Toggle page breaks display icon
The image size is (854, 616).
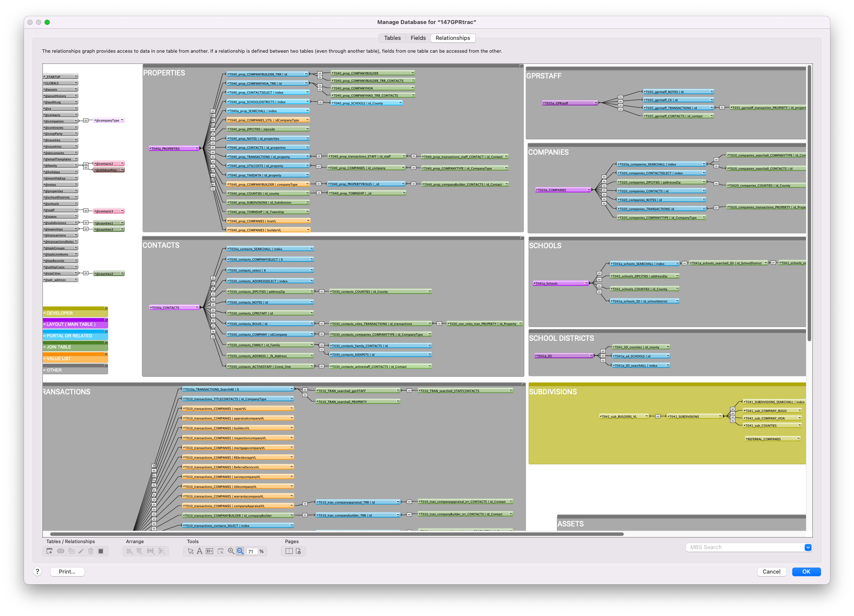(289, 551)
